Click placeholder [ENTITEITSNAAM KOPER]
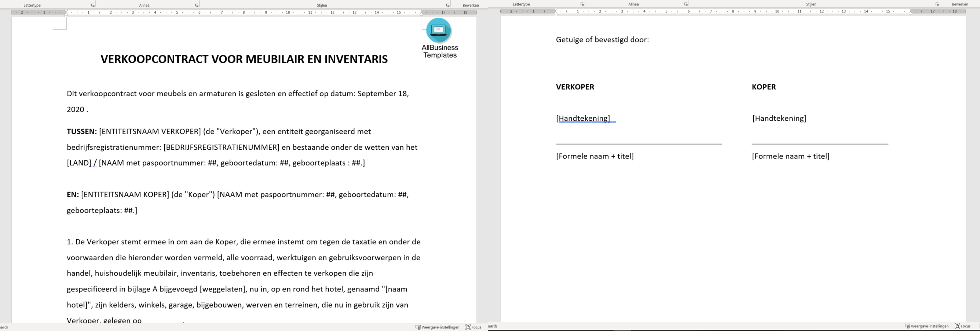 (x=125, y=195)
